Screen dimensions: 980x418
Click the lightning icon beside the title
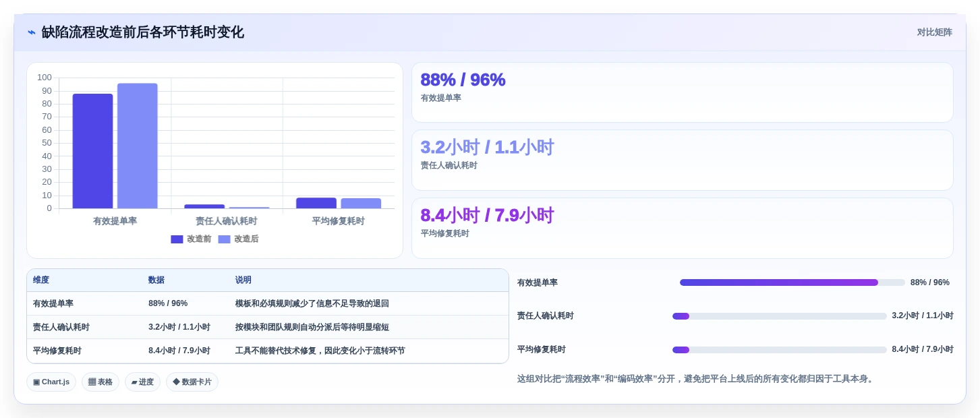click(x=32, y=32)
